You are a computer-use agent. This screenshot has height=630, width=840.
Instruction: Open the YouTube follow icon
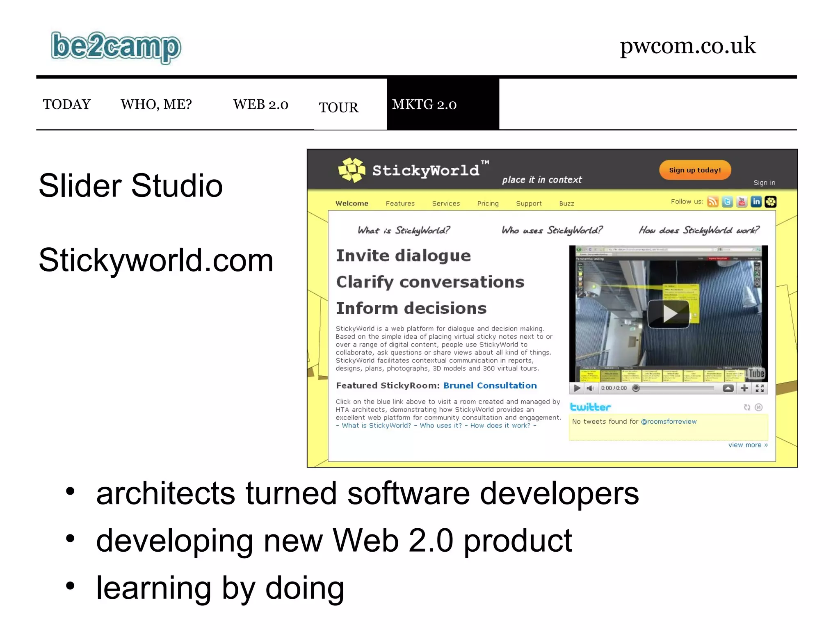click(742, 202)
